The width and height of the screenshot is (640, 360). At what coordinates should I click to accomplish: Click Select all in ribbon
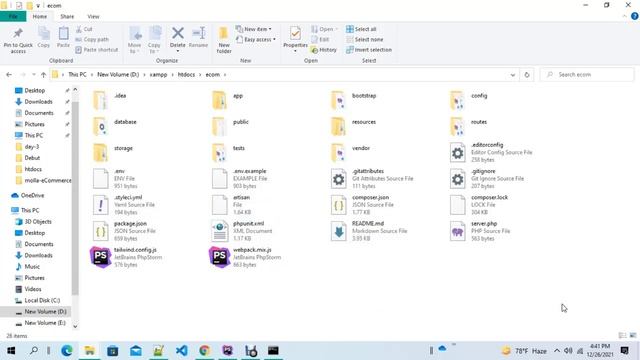(361, 29)
